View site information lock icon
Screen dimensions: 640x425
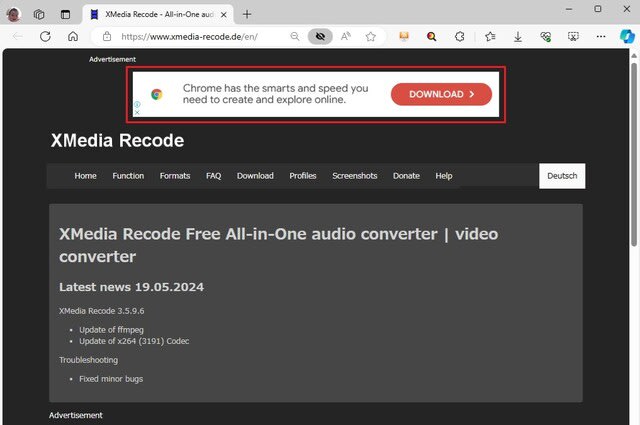107,37
